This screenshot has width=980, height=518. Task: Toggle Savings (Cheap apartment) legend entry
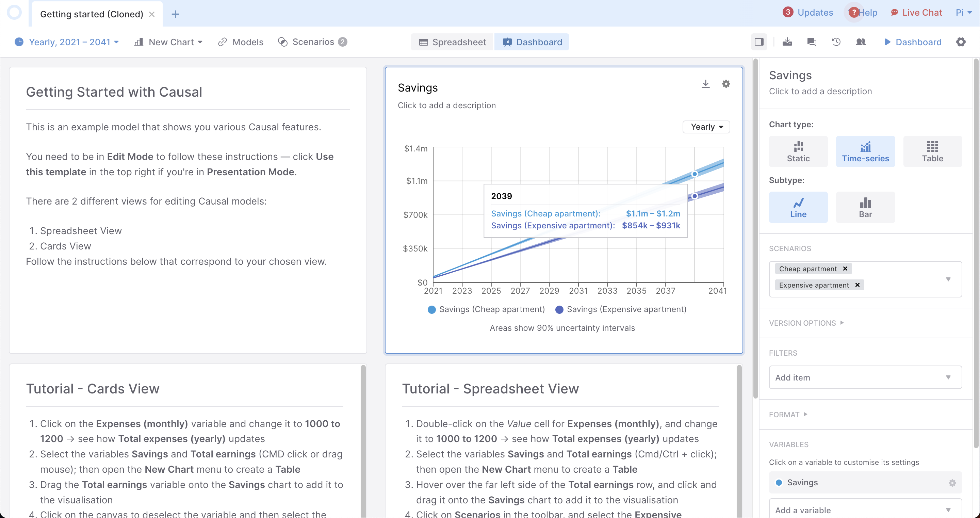click(486, 309)
